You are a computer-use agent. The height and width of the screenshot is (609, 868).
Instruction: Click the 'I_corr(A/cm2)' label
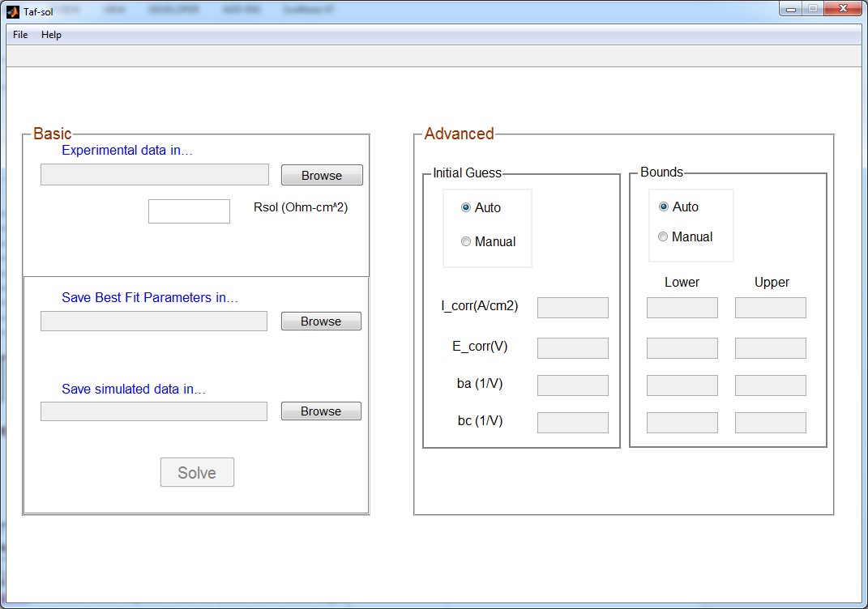pos(480,306)
